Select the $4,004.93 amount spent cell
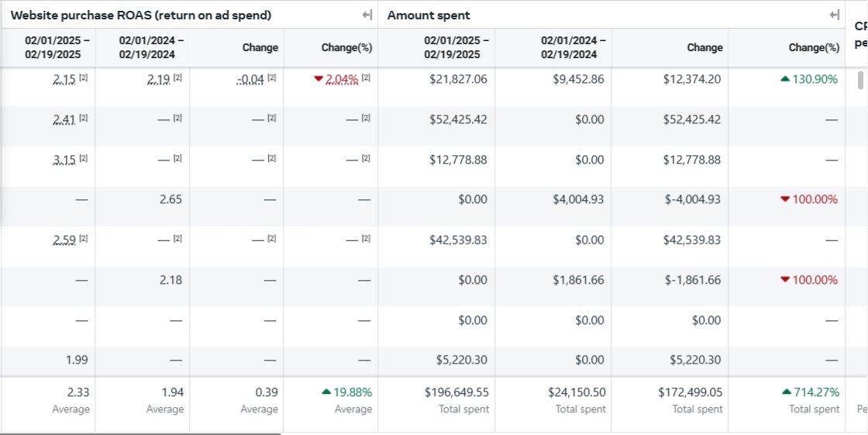 point(578,199)
